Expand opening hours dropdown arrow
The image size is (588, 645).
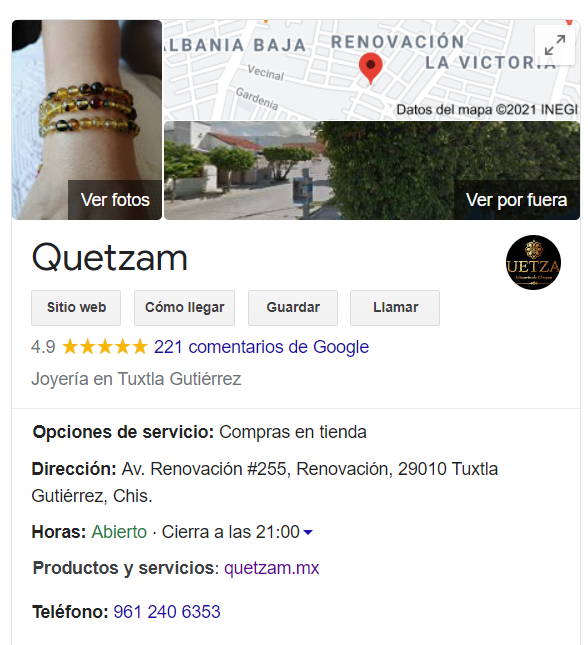[x=308, y=532]
